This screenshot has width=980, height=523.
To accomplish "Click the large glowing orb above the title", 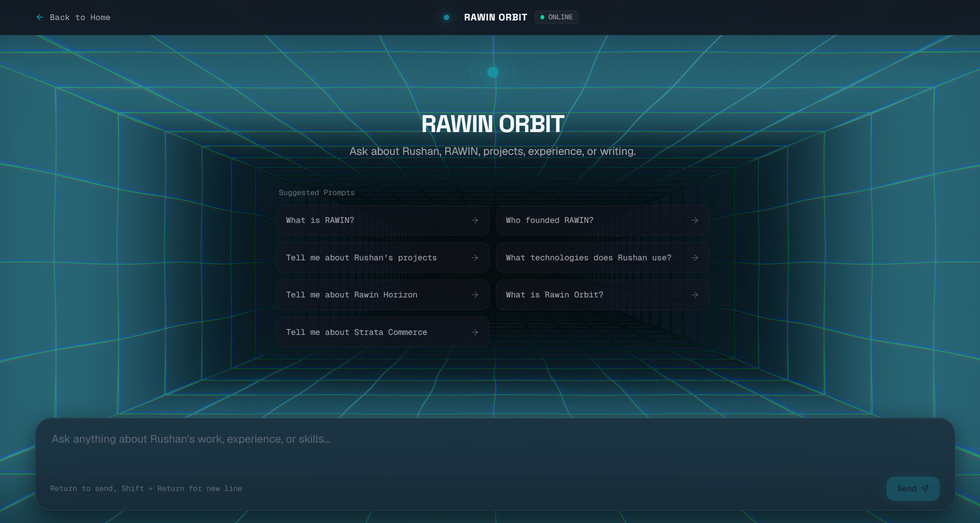I will click(493, 72).
